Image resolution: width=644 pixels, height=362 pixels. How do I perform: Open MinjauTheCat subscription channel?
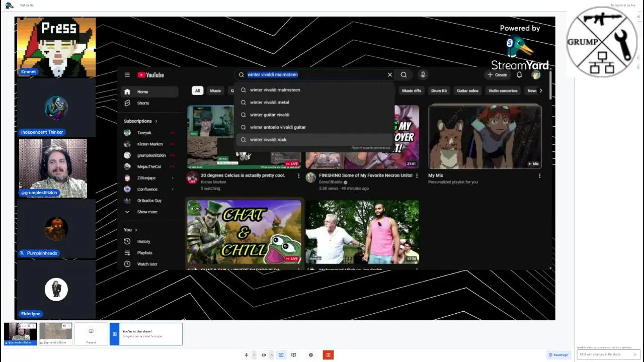click(149, 166)
